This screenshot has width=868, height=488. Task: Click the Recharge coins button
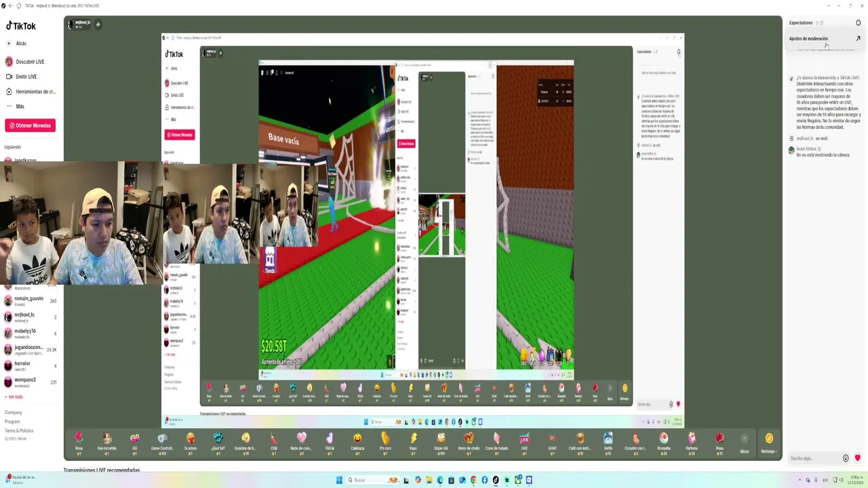pyautogui.click(x=769, y=442)
